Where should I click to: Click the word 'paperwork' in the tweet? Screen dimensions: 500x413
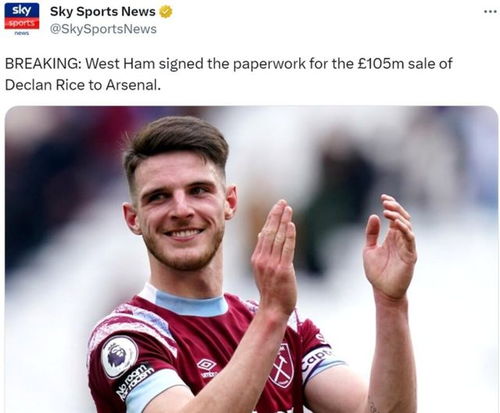click(x=269, y=64)
